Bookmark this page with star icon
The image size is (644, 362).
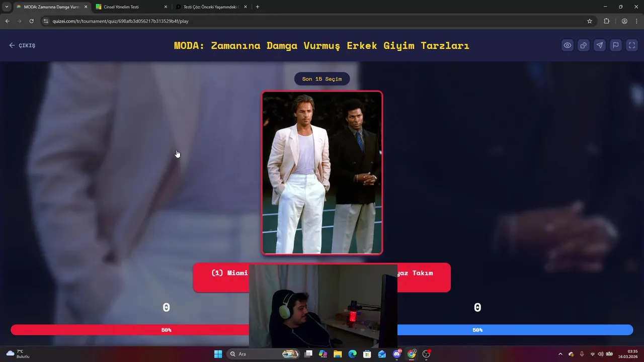click(590, 21)
